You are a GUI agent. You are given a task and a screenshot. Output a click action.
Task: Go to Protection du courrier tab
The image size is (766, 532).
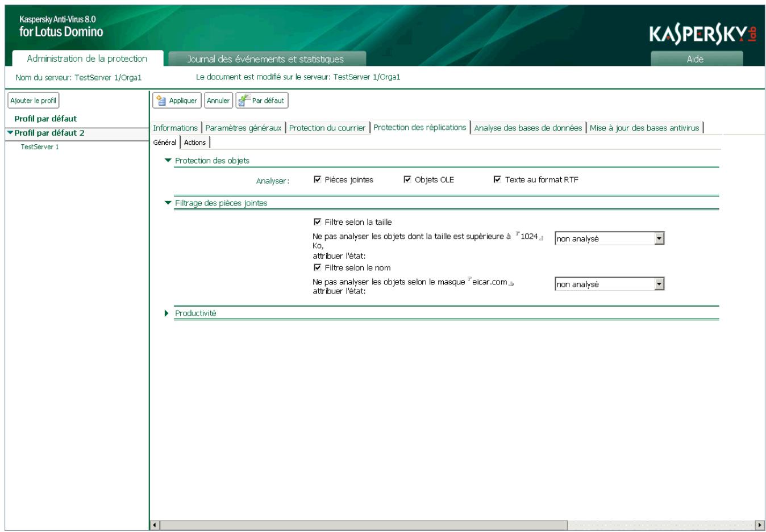[327, 128]
